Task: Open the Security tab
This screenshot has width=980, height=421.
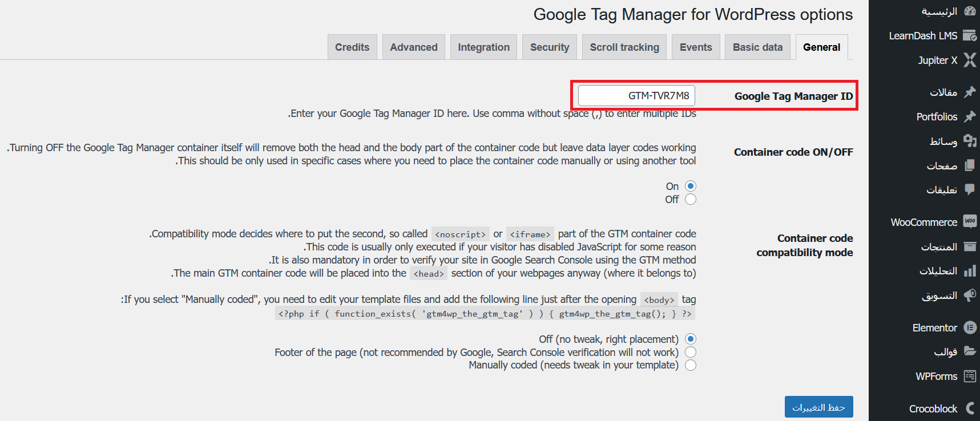Action: click(550, 47)
